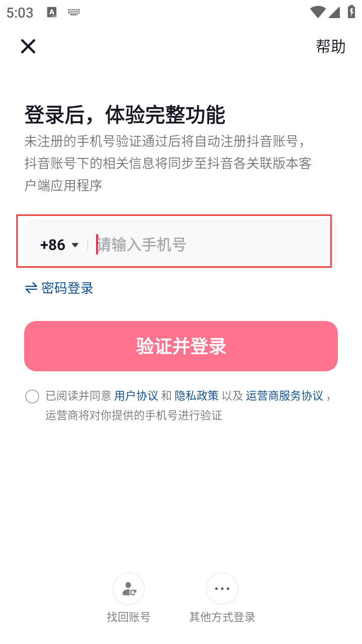
Task: Tap the Wi-Fi icon in the status bar
Action: [317, 12]
